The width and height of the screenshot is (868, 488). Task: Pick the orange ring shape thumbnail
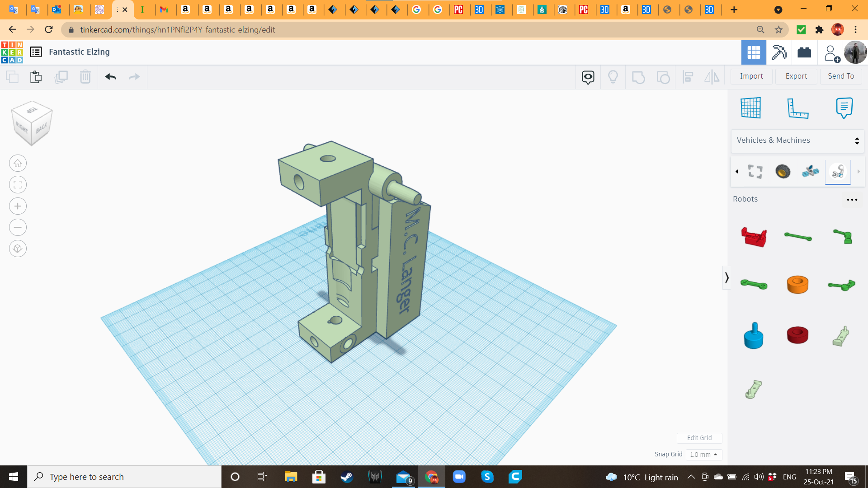click(x=797, y=285)
